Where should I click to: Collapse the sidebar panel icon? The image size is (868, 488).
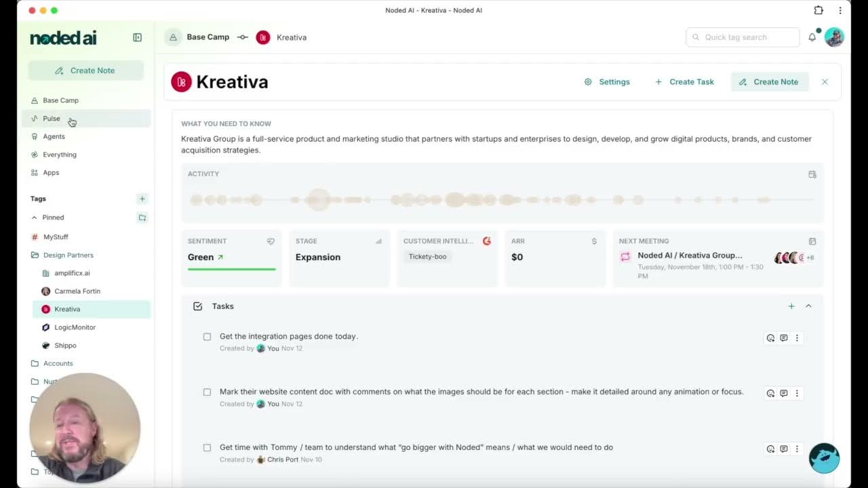[x=137, y=38]
